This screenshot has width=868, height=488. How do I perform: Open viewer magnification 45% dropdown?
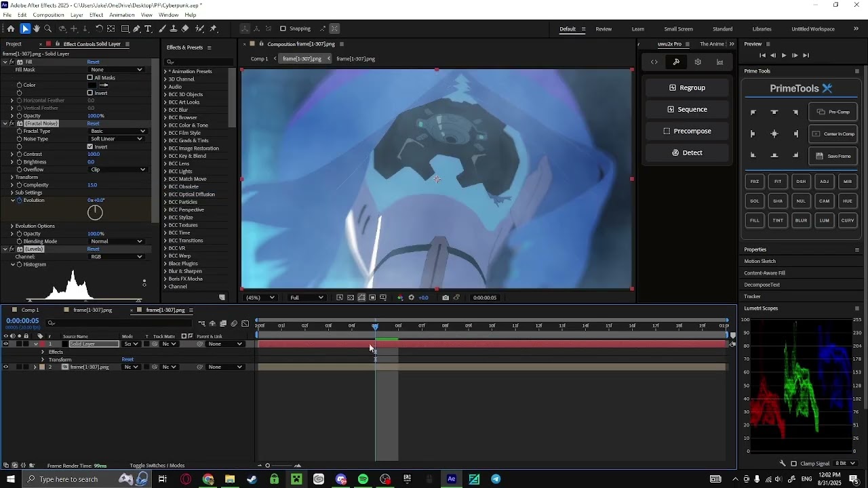(260, 298)
